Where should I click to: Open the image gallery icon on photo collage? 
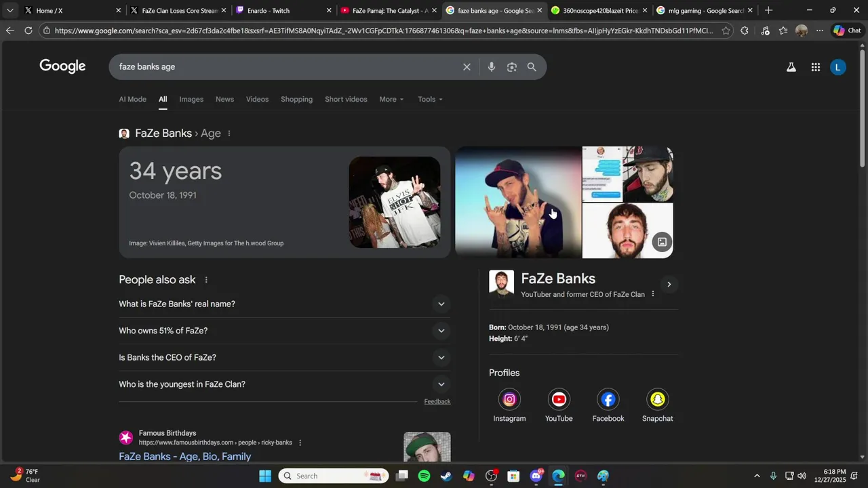(x=662, y=242)
